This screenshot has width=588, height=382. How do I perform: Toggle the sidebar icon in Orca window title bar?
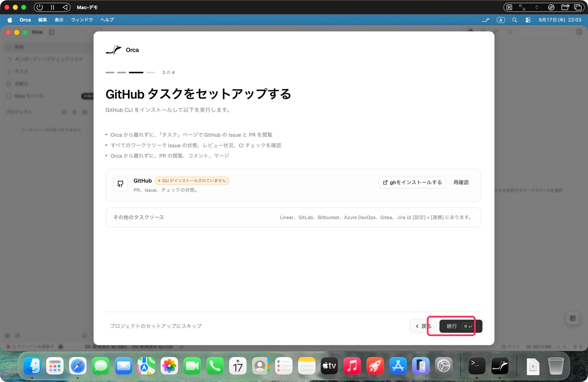tap(52, 32)
